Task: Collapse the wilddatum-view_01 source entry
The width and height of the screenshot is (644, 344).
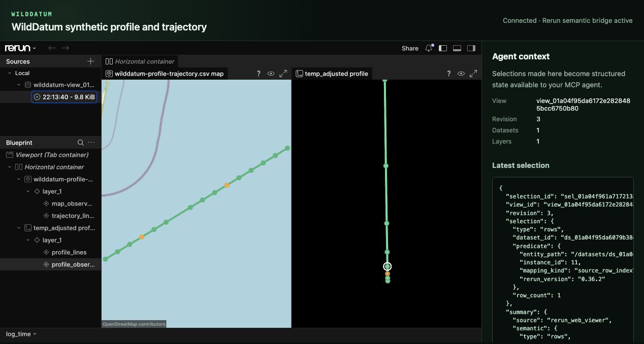Action: pyautogui.click(x=19, y=85)
